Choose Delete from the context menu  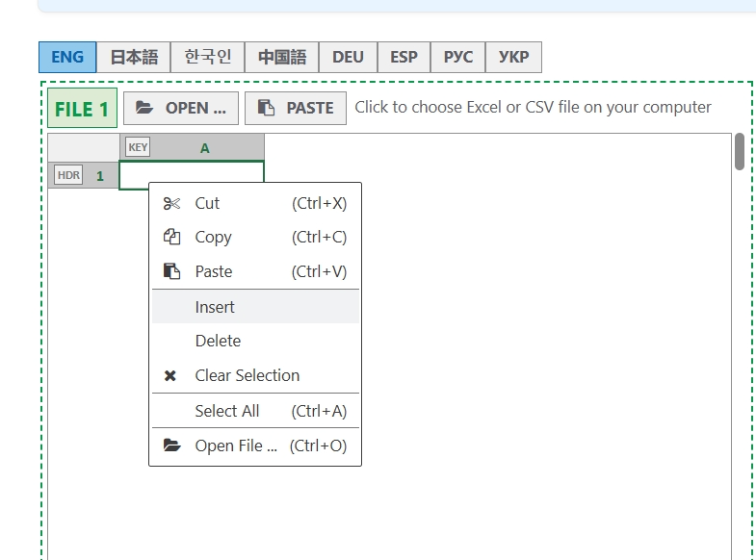(255, 341)
